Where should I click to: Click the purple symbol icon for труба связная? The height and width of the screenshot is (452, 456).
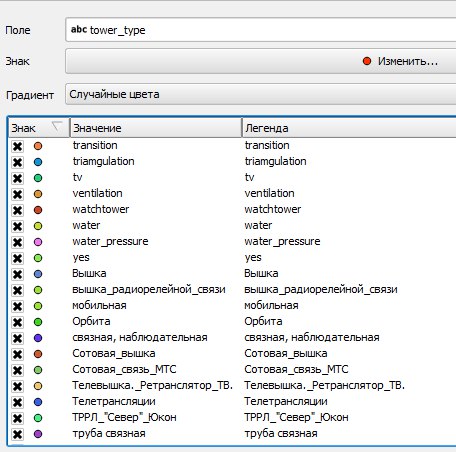click(38, 434)
